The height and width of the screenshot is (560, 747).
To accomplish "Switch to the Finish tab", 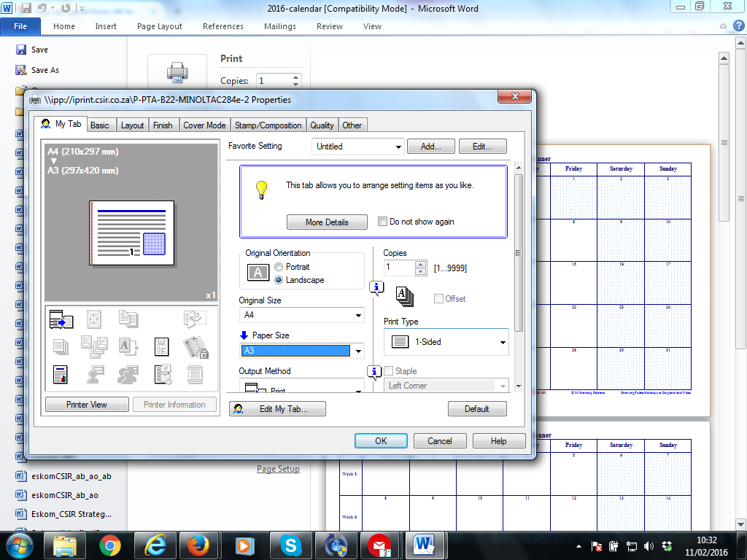I will click(x=163, y=125).
